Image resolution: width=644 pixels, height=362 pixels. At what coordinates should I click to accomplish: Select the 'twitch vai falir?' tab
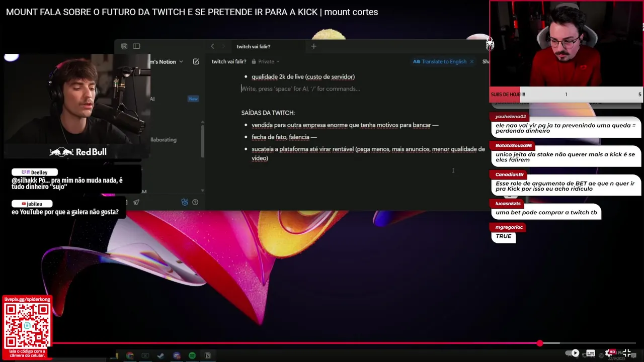(254, 46)
